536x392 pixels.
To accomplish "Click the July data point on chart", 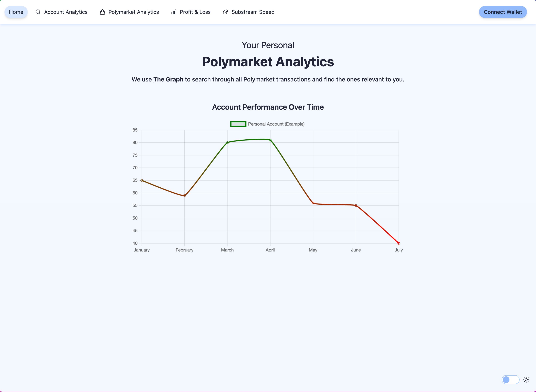I will [x=399, y=243].
